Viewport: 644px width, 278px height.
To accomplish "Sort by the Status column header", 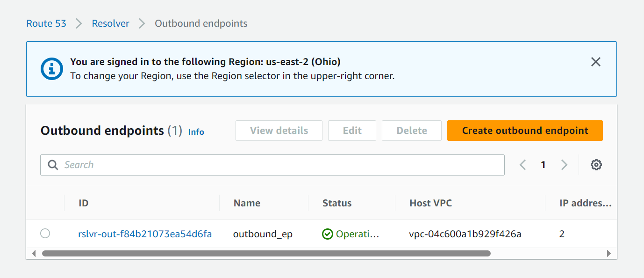I will pyautogui.click(x=337, y=203).
